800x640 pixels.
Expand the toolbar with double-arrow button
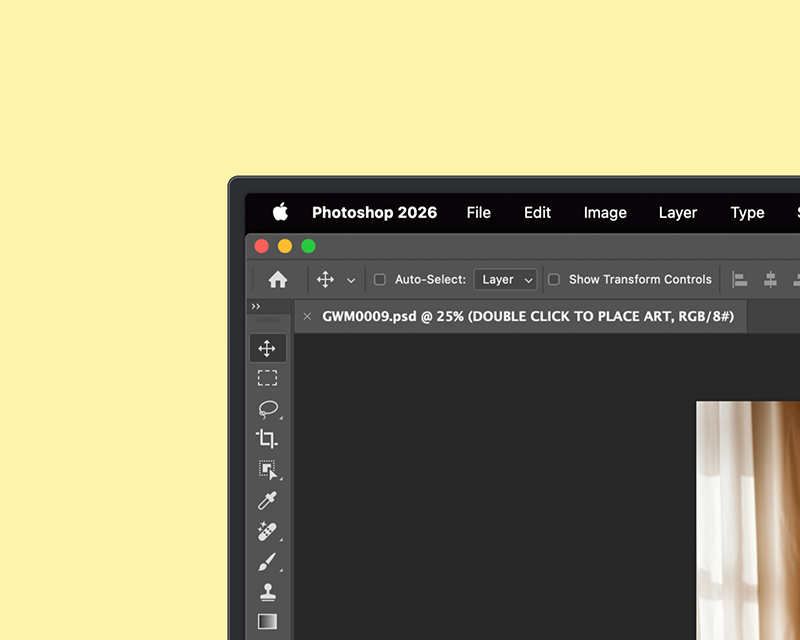point(256,306)
